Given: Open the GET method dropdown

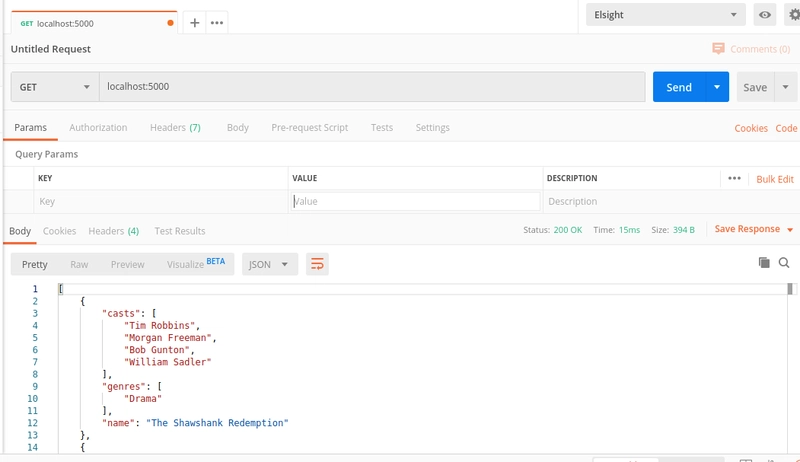Looking at the screenshot, I should point(55,87).
